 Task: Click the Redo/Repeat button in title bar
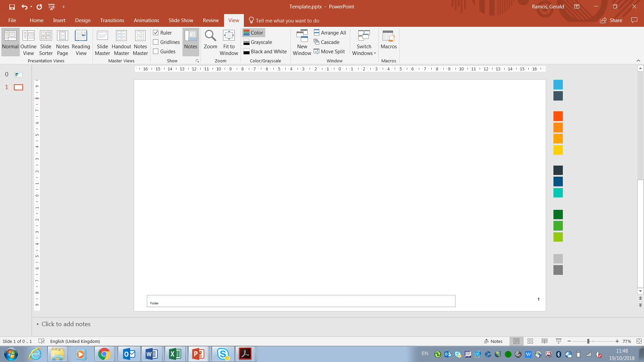pyautogui.click(x=39, y=7)
